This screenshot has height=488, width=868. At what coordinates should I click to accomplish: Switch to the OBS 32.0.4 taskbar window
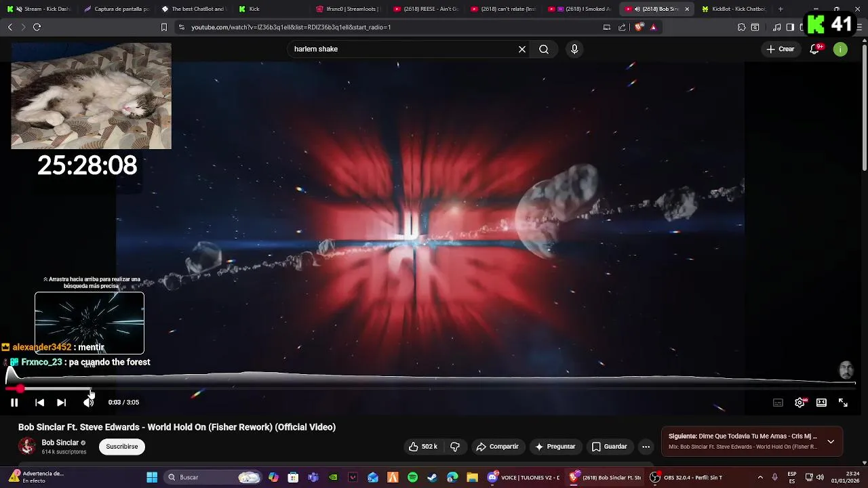pos(686,477)
